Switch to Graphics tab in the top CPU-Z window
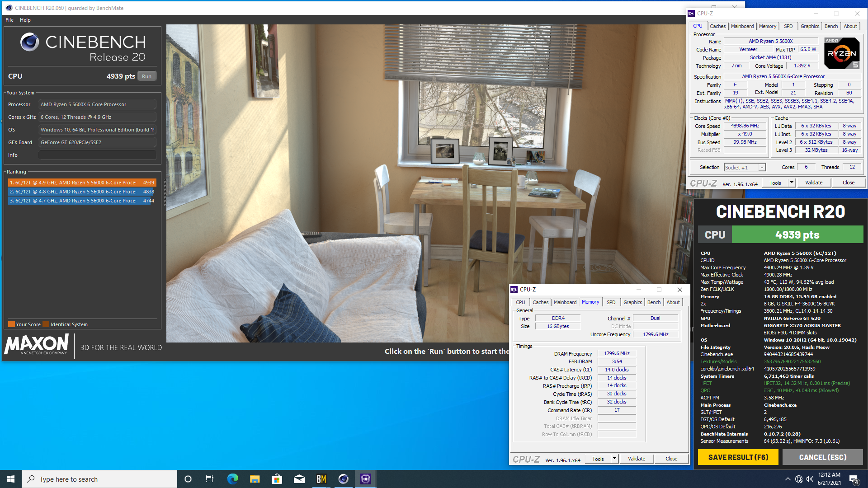Screen dimensions: 868x488 [810, 26]
